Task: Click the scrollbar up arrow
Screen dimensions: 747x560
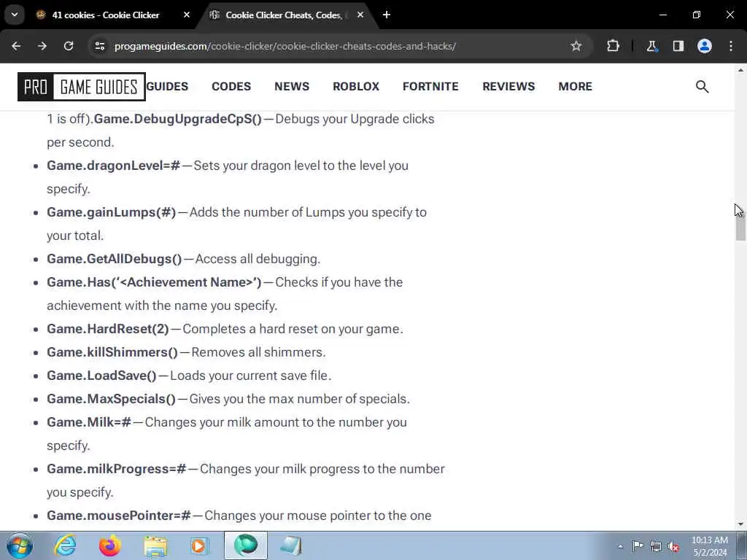Action: point(740,70)
